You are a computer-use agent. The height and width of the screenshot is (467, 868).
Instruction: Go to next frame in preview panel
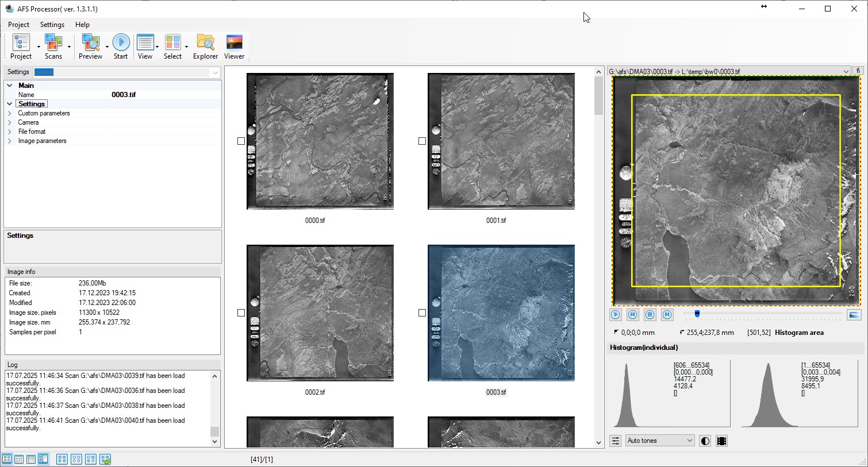coord(667,314)
